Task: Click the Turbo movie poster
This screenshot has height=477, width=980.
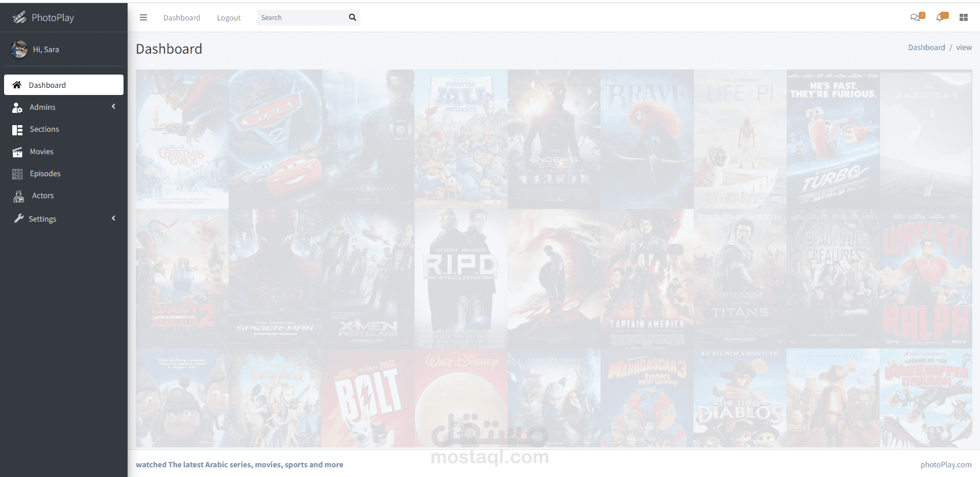Action: 833,139
